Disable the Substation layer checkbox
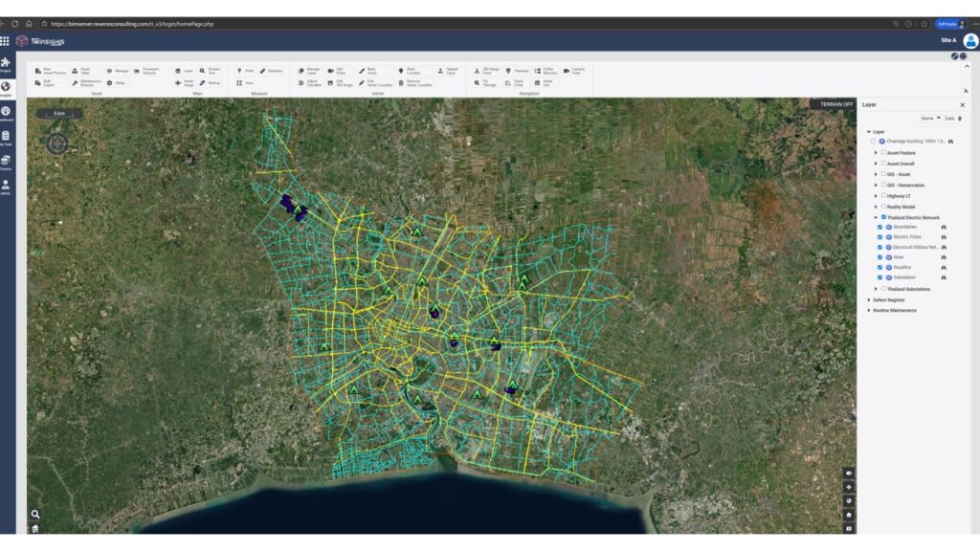The image size is (980, 551). [x=880, y=277]
